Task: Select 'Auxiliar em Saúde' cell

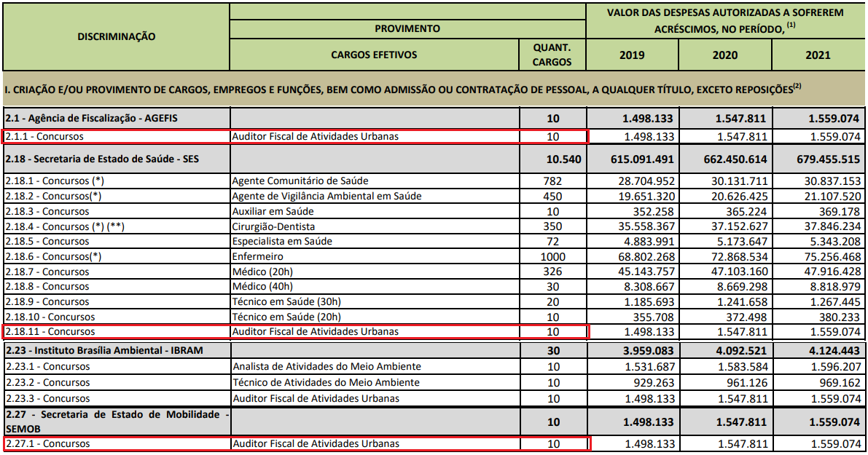Action: (x=273, y=211)
